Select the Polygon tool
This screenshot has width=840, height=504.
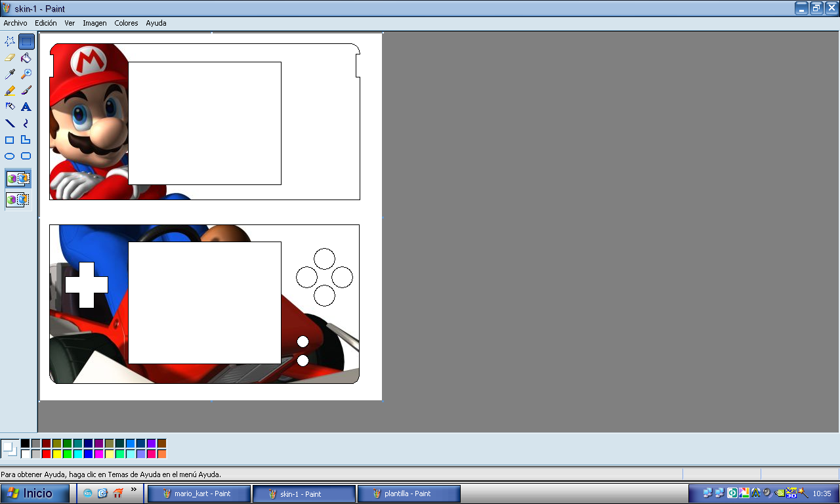tap(26, 140)
